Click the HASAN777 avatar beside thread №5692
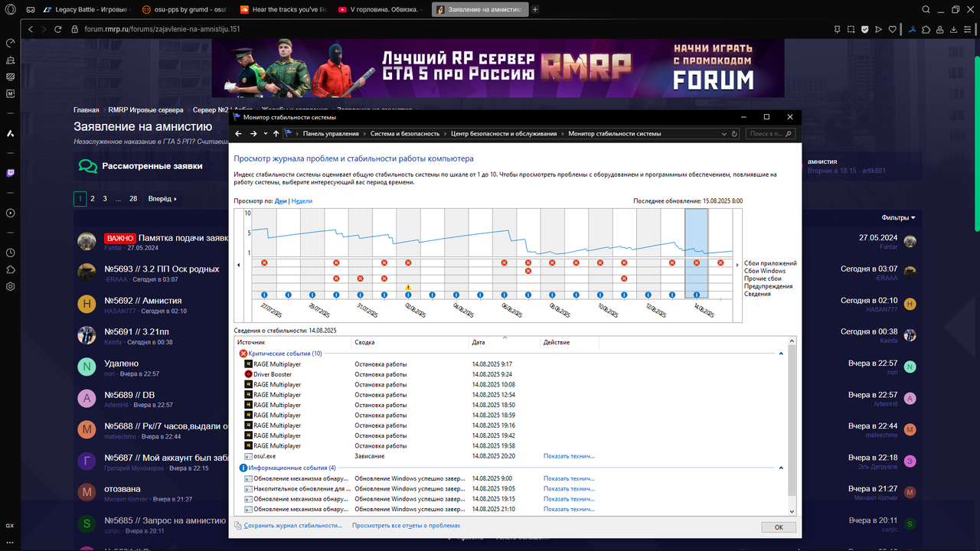 point(87,305)
